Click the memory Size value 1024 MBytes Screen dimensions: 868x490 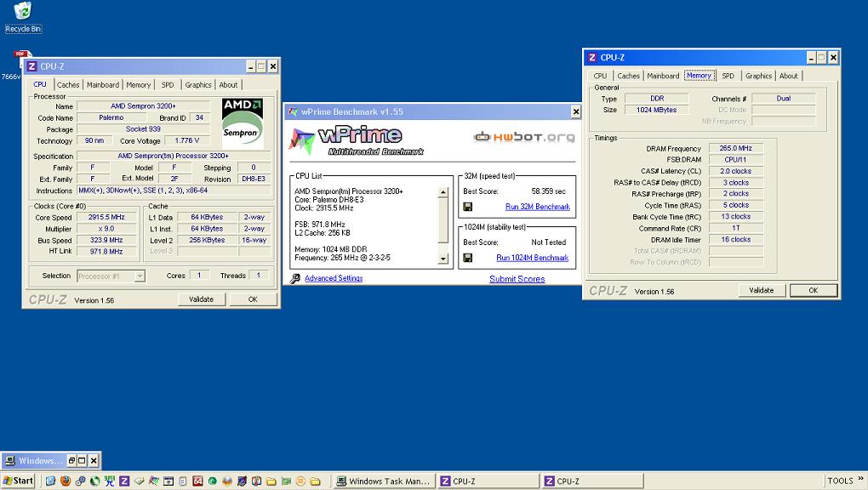coord(657,110)
